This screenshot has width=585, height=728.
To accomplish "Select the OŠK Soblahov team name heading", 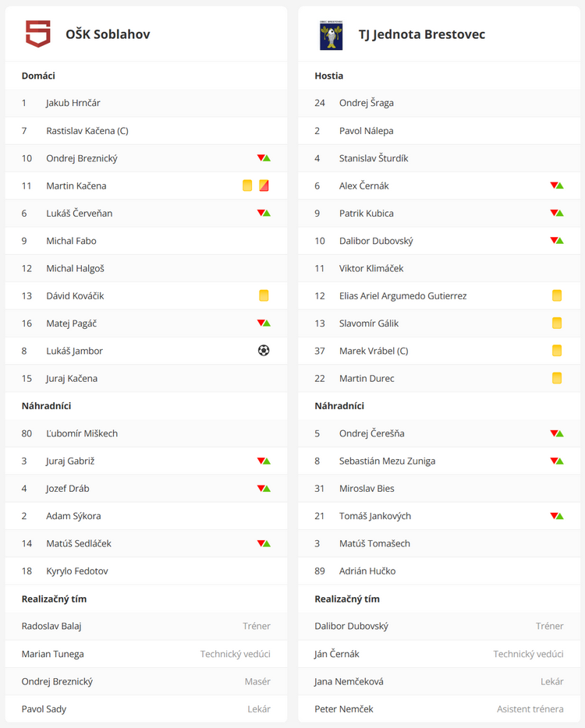I will (108, 34).
